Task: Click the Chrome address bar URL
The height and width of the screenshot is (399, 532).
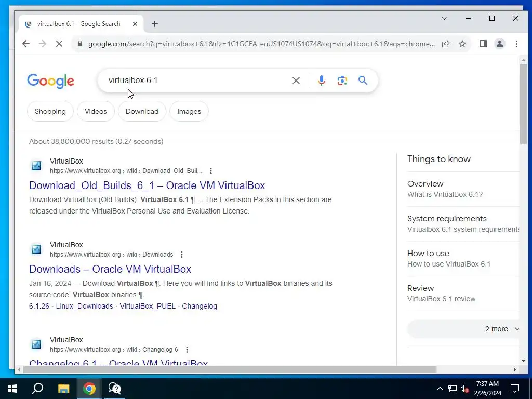Action: pyautogui.click(x=261, y=44)
